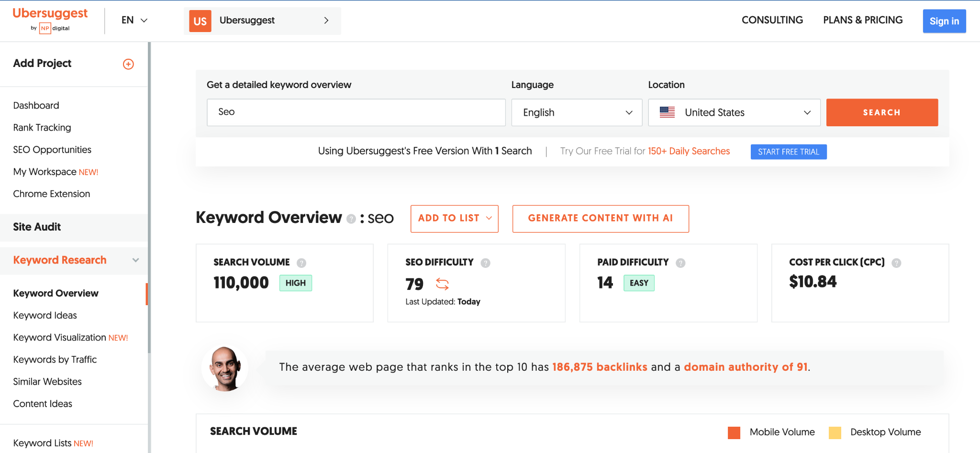Click the Search Volume help question mark
980x453 pixels.
tap(301, 263)
